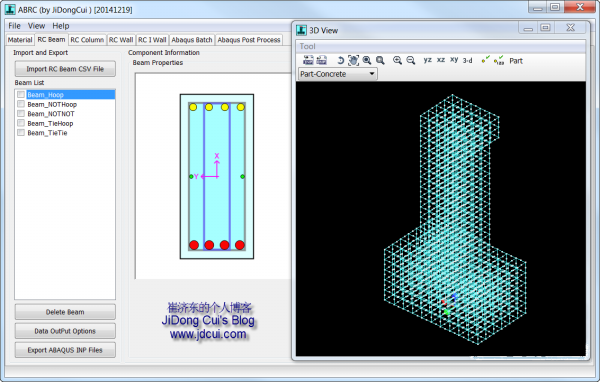Select Beam_TieHoop in the beam list
The height and width of the screenshot is (382, 600).
[x=50, y=123]
